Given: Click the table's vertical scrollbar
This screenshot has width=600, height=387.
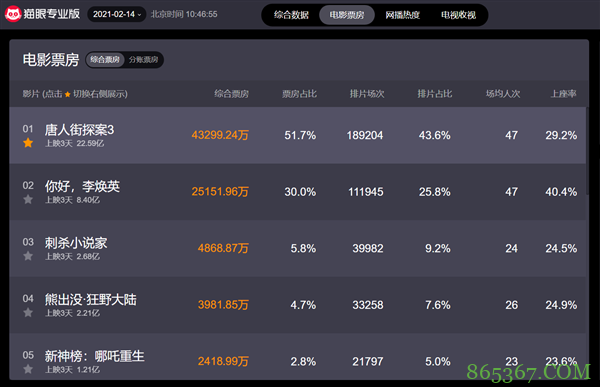Looking at the screenshot, I should click(587, 152).
